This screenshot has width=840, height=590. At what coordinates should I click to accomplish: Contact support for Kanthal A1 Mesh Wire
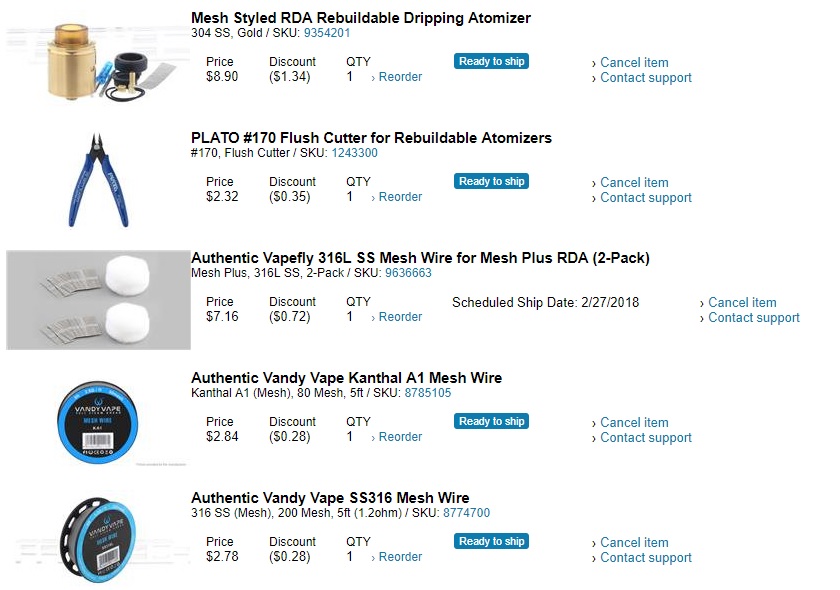[645, 438]
